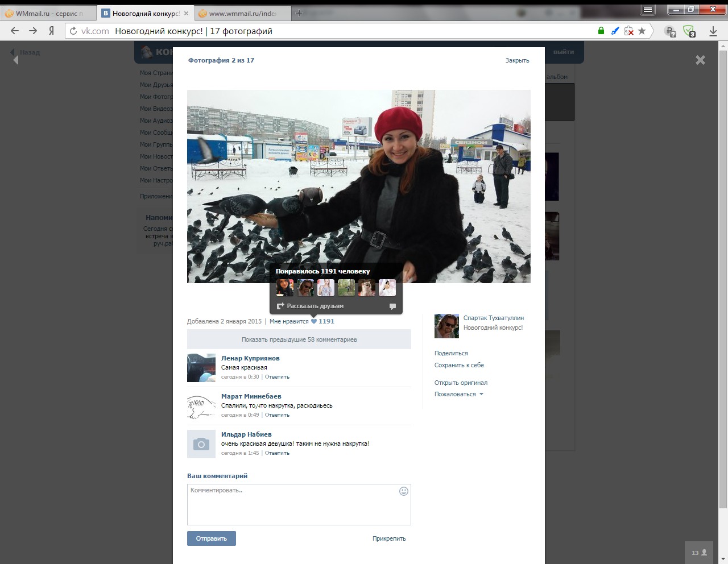Click the 13 online friends chat button
The height and width of the screenshot is (564, 728).
point(699,553)
